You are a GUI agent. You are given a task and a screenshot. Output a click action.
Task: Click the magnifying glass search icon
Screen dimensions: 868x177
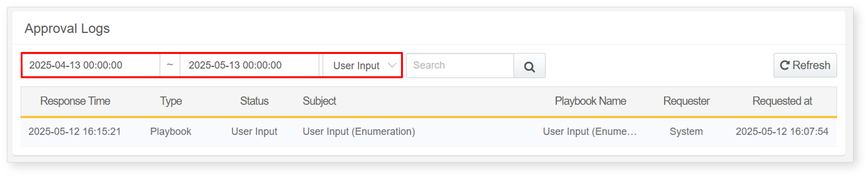pyautogui.click(x=529, y=65)
